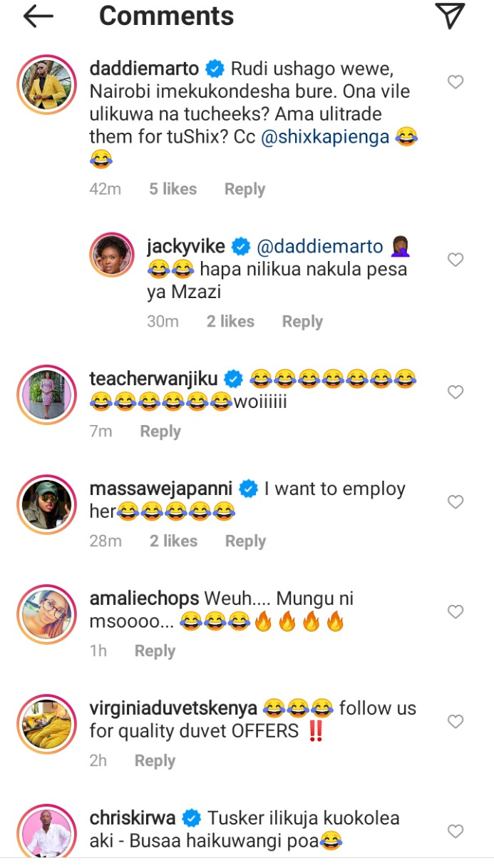The width and height of the screenshot is (494, 868).
Task: Open chriskirwa username link
Action: pos(134,818)
